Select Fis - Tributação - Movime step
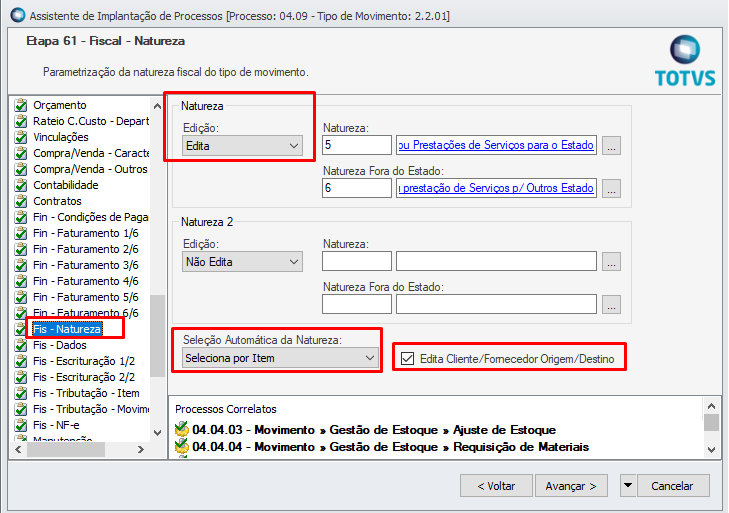 (x=91, y=409)
